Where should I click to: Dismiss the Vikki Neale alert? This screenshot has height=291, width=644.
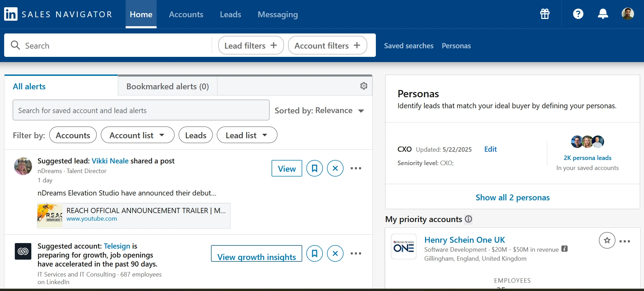point(335,168)
